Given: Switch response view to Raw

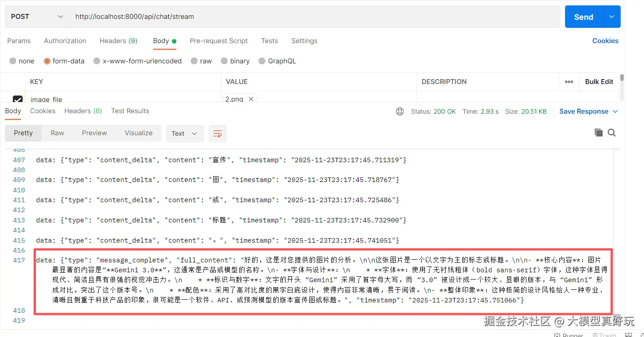Looking at the screenshot, I should (57, 133).
